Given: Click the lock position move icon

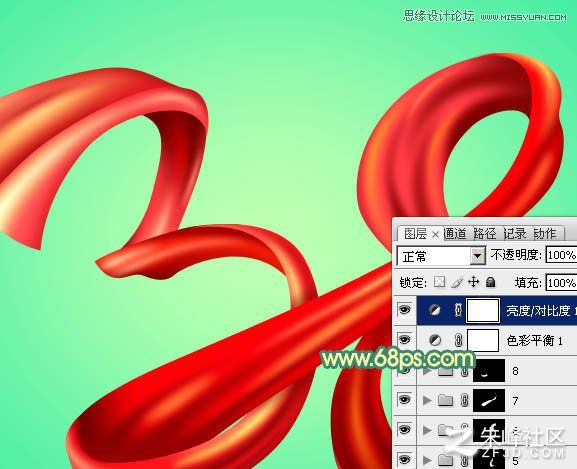Looking at the screenshot, I should [x=474, y=282].
